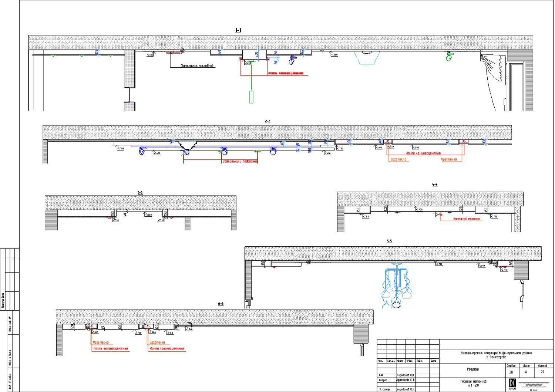Click the section title 2-2
555x392 pixels.
click(x=268, y=121)
